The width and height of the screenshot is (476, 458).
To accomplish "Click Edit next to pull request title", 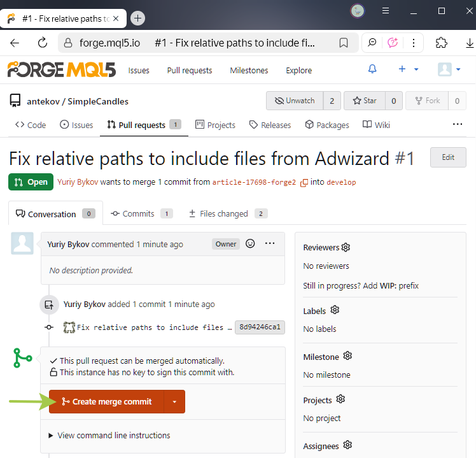I will point(448,157).
